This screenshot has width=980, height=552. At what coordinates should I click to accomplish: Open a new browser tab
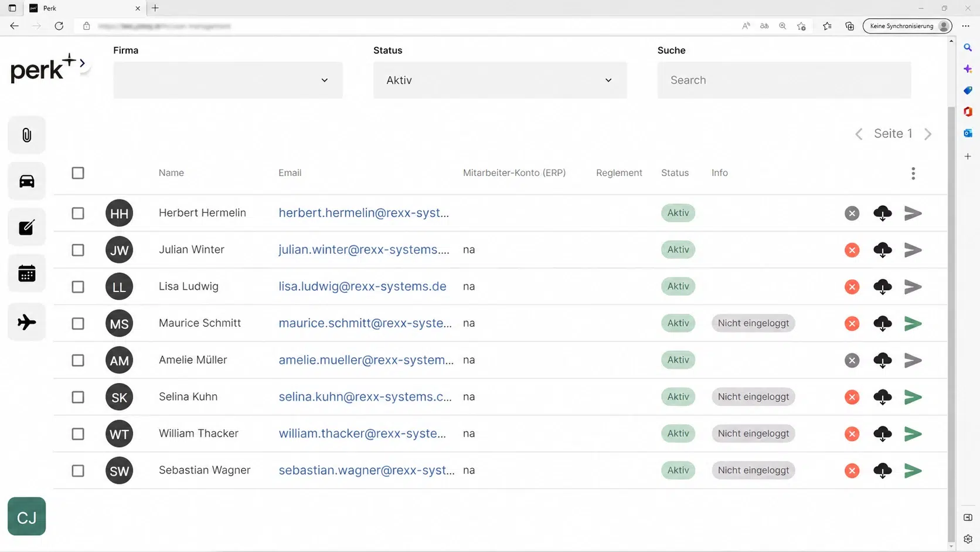click(x=155, y=8)
